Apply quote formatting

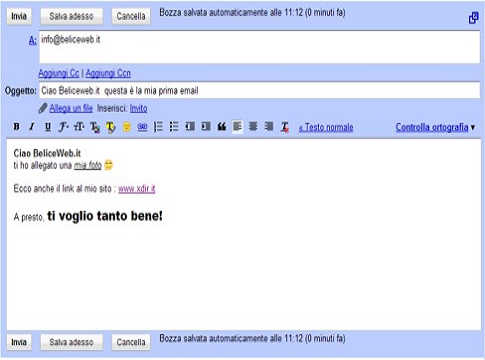(x=222, y=127)
